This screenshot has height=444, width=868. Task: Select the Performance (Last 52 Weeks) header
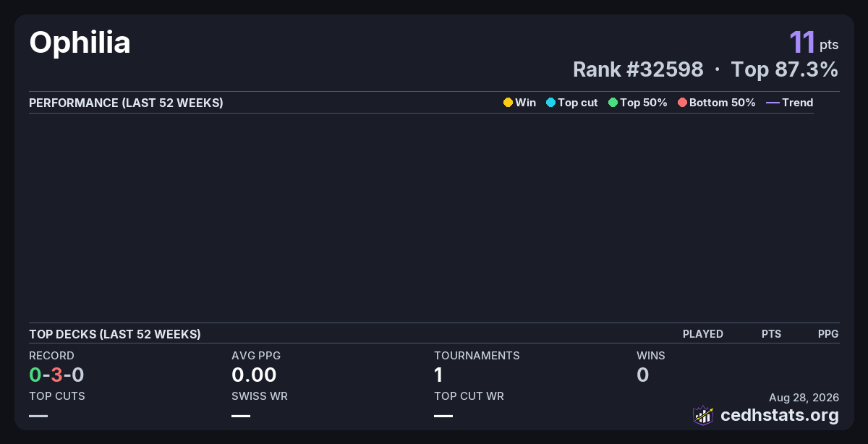click(126, 103)
